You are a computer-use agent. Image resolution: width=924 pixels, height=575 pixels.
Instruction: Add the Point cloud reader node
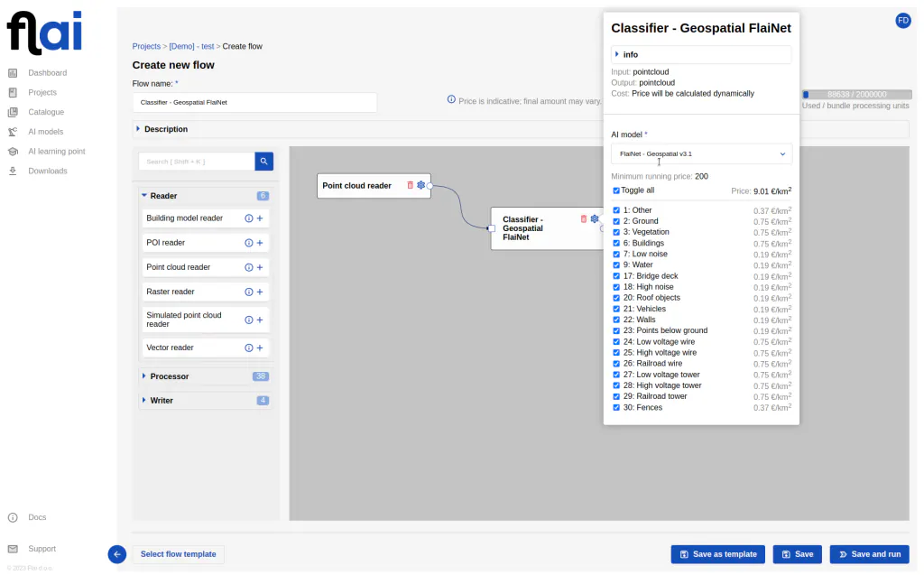(x=260, y=268)
